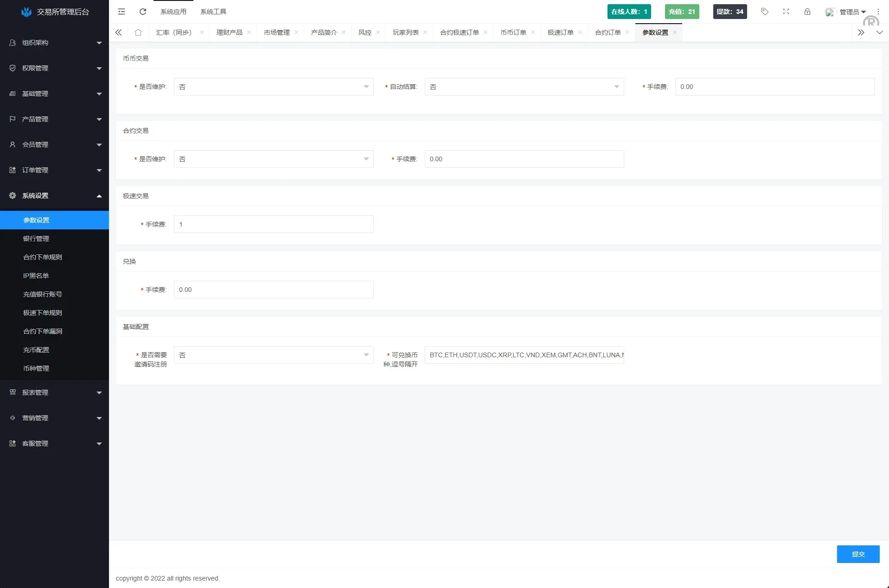点击页面刷新图标
Image resolution: width=889 pixels, height=588 pixels.
(x=142, y=12)
